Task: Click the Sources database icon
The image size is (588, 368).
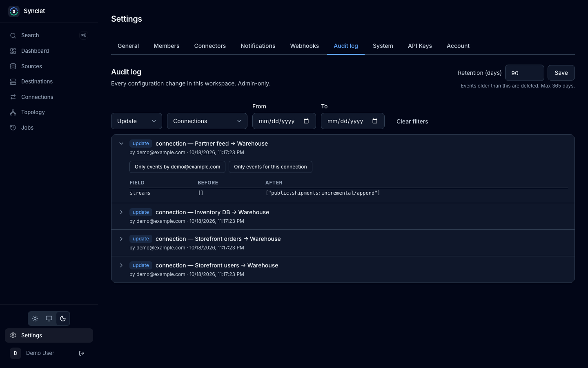Action: click(13, 66)
